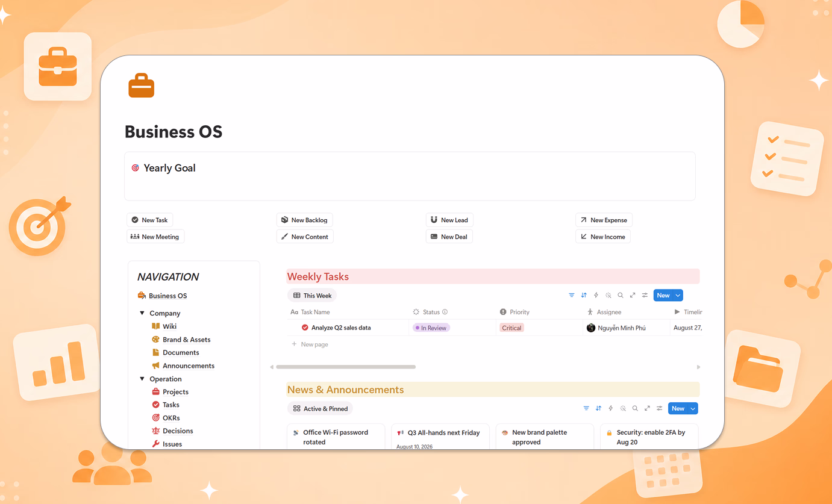Open Business OS in the navigation panel

163,296
